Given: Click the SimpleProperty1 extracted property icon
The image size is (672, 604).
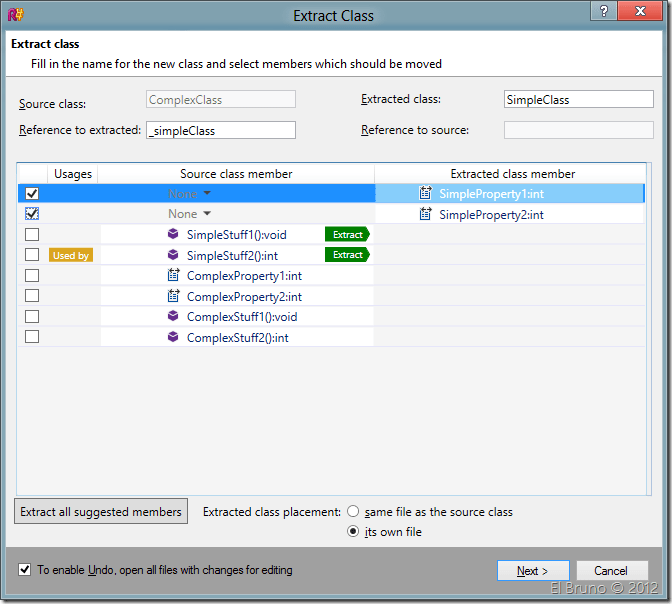Looking at the screenshot, I should pyautogui.click(x=425, y=194).
